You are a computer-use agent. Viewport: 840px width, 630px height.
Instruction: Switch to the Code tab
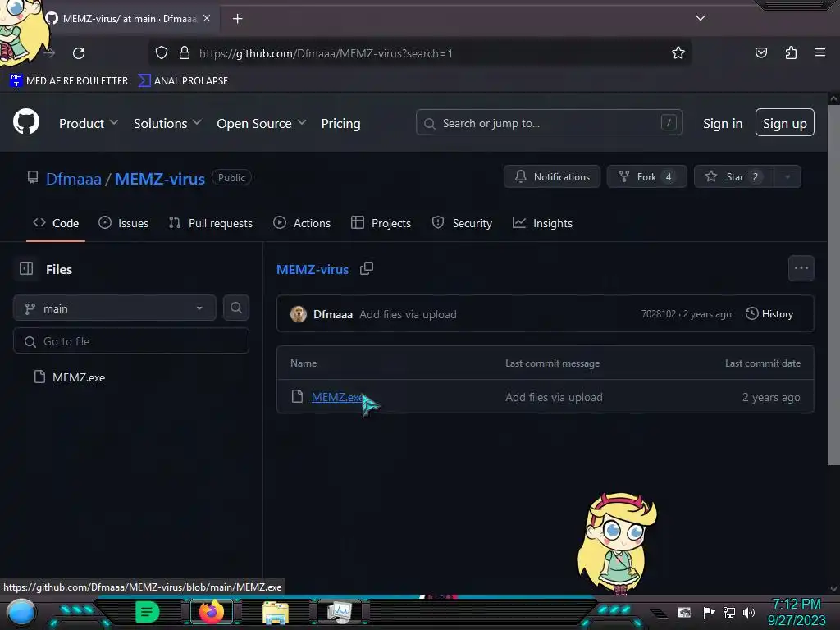click(56, 223)
